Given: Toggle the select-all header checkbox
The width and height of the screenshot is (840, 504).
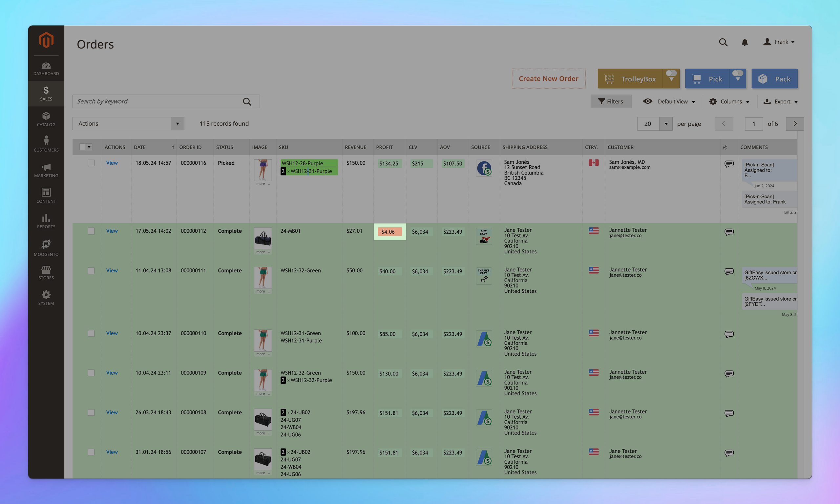Looking at the screenshot, I should click(x=82, y=147).
